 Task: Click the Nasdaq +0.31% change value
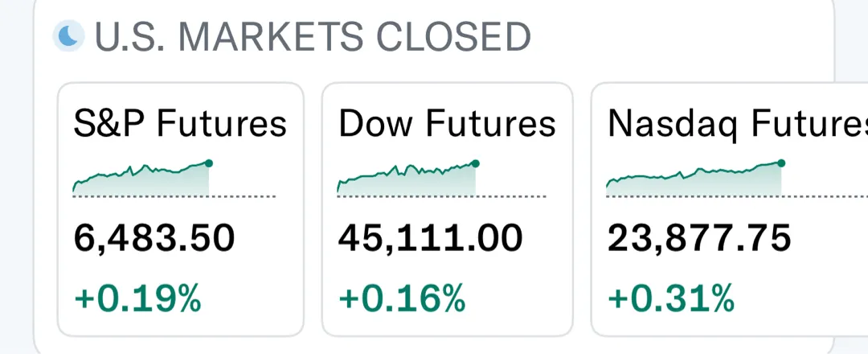point(671,298)
